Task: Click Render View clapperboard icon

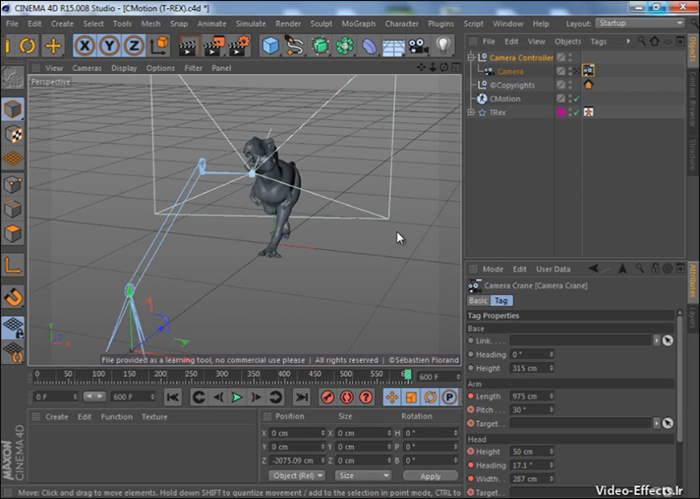Action: pos(188,46)
